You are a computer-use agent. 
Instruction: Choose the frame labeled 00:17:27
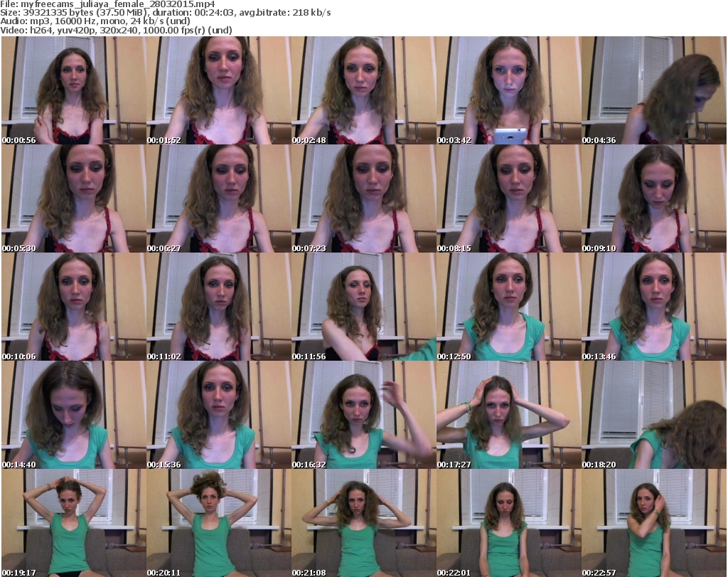(508, 415)
